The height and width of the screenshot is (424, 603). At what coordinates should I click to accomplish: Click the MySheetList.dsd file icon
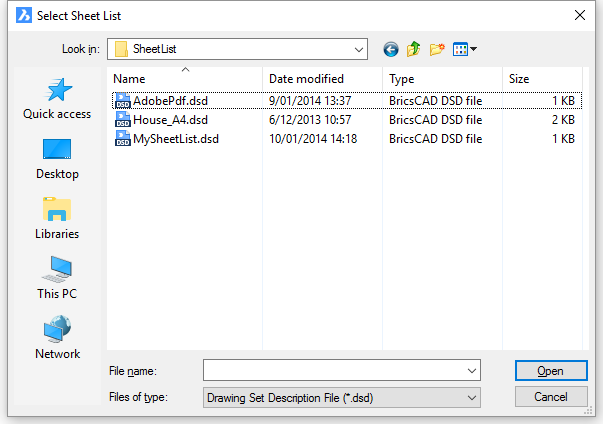[x=123, y=138]
